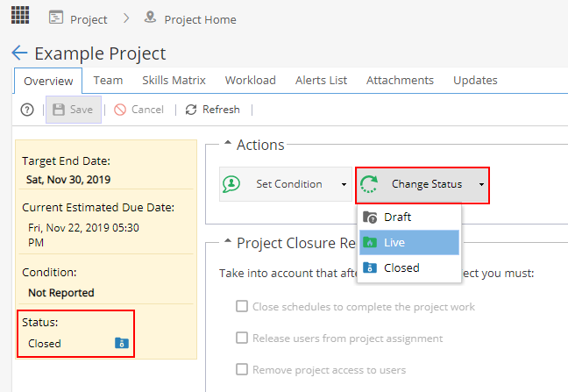Select Draft status from menu

pyautogui.click(x=409, y=217)
